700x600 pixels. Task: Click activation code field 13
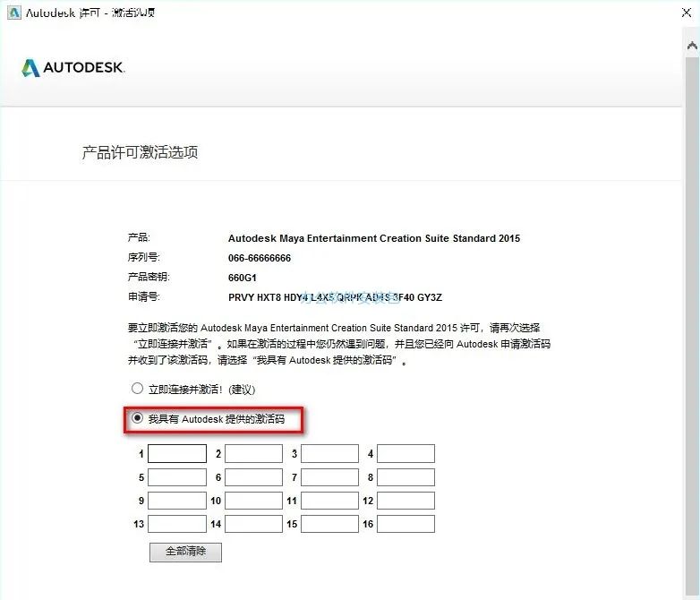[177, 524]
